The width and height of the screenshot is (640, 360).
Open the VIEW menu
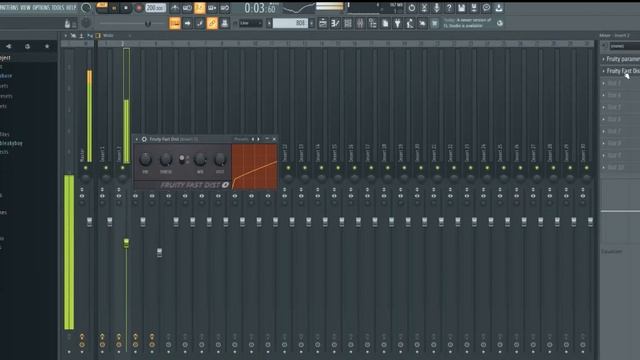pyautogui.click(x=25, y=8)
